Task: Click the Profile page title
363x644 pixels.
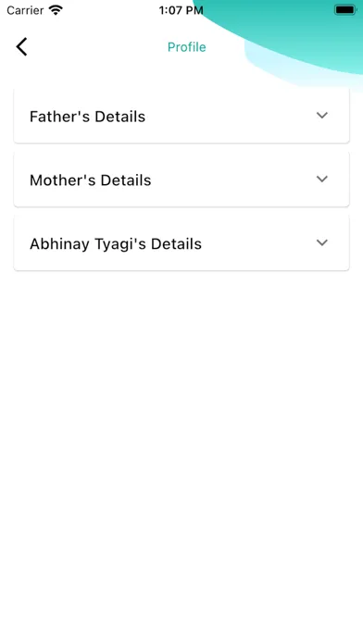Action: [x=187, y=47]
